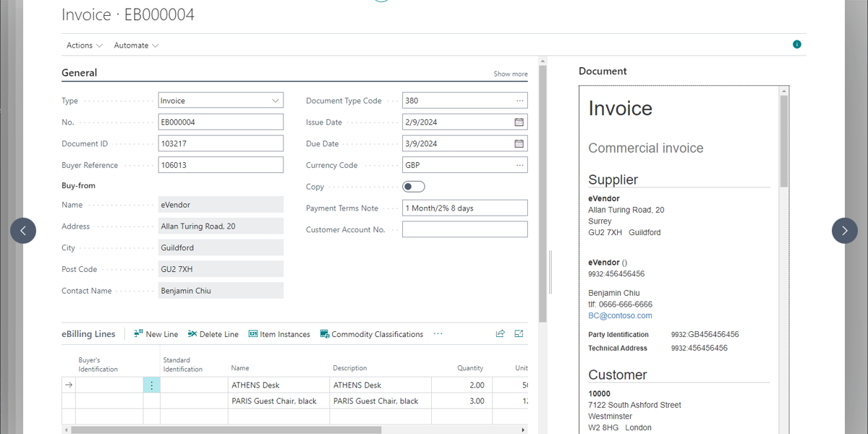Click the BC@contoso.com email link
Viewport: 868px width, 434px height.
point(620,316)
